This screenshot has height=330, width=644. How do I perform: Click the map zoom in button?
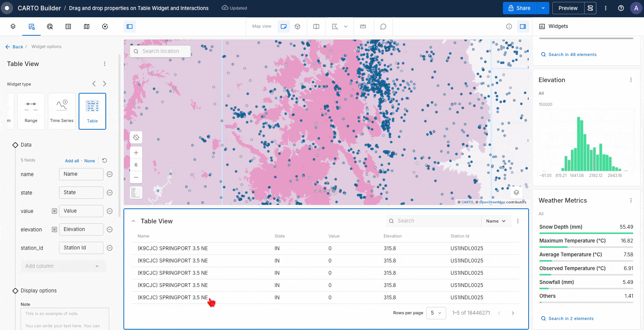pyautogui.click(x=136, y=153)
